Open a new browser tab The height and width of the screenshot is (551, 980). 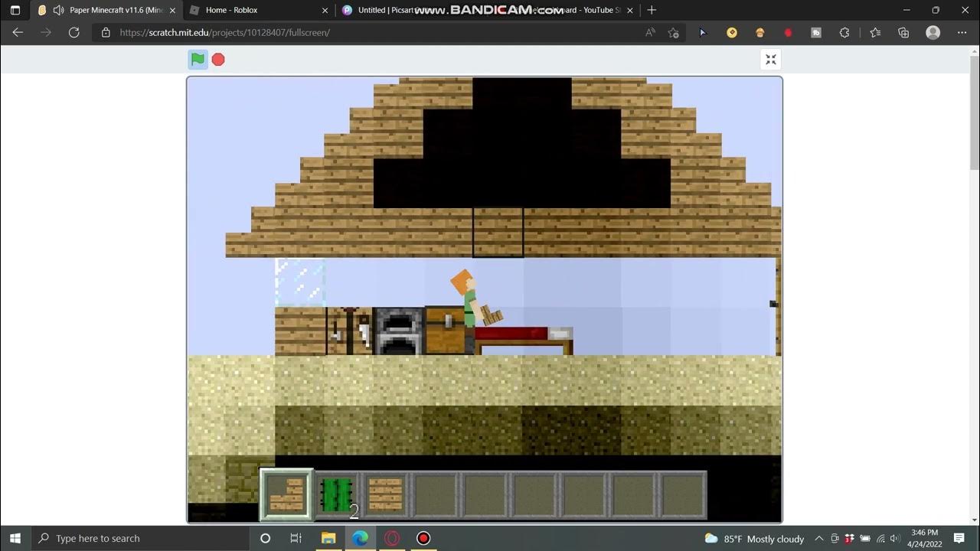pos(652,10)
